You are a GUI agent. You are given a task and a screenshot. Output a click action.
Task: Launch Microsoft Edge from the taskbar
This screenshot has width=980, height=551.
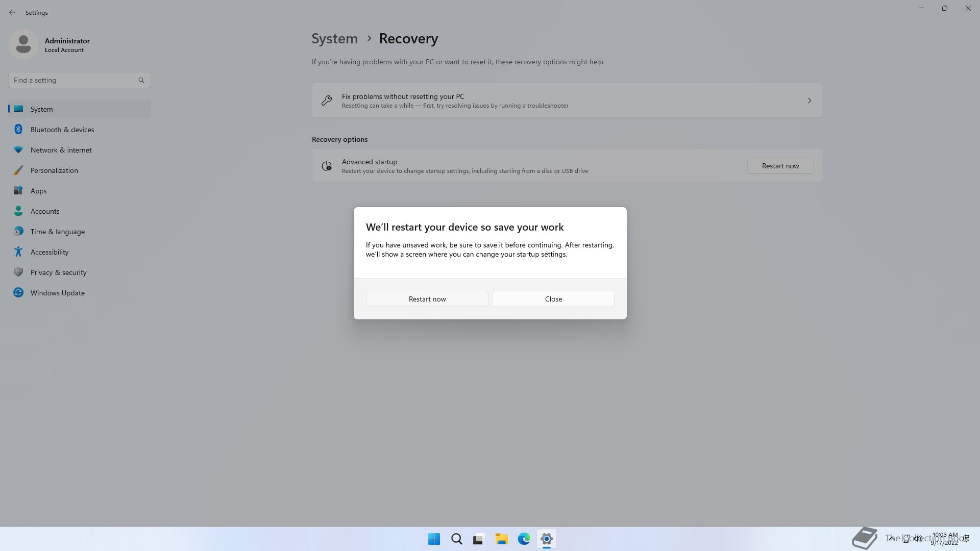click(x=524, y=539)
